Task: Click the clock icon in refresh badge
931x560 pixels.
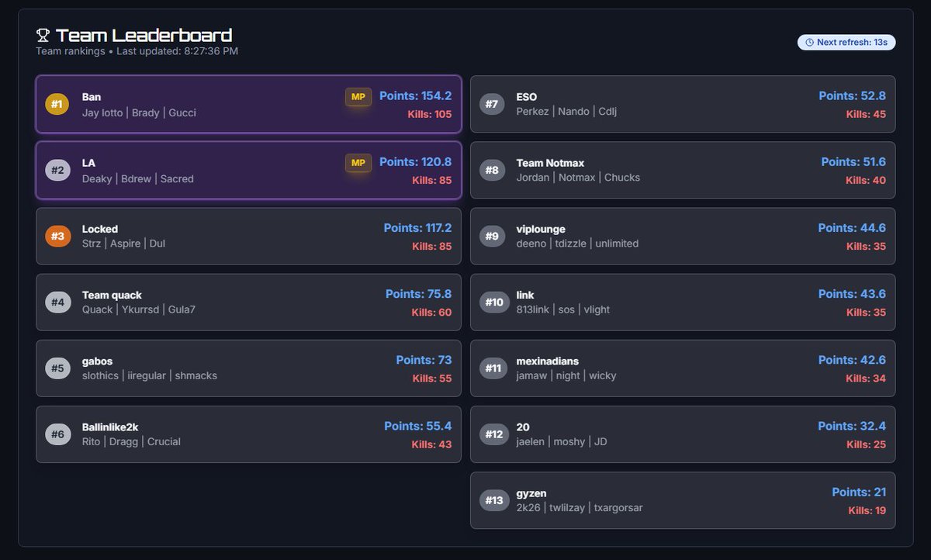Action: [810, 42]
